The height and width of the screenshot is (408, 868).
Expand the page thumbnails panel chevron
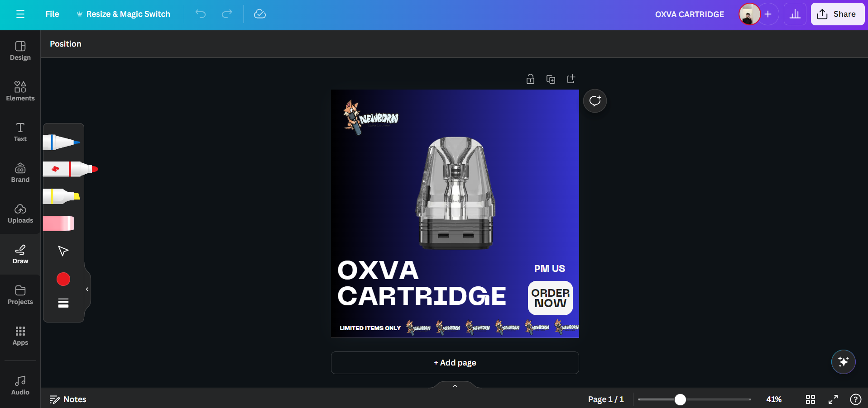click(455, 385)
